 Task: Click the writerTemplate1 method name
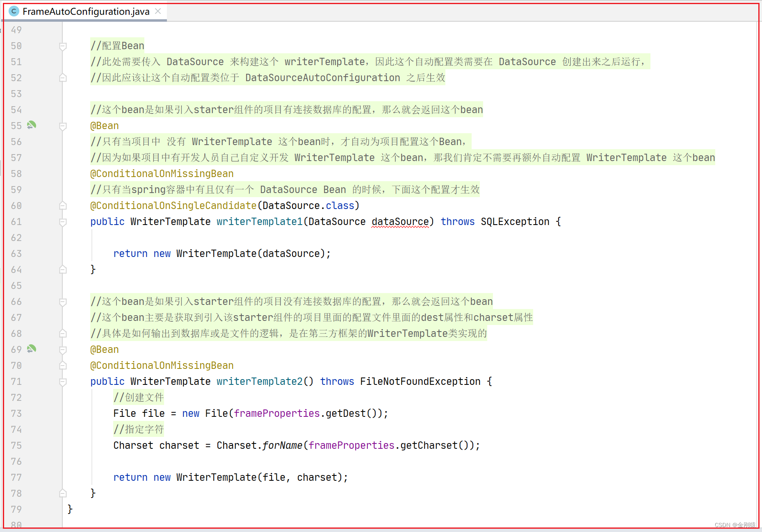[260, 222]
